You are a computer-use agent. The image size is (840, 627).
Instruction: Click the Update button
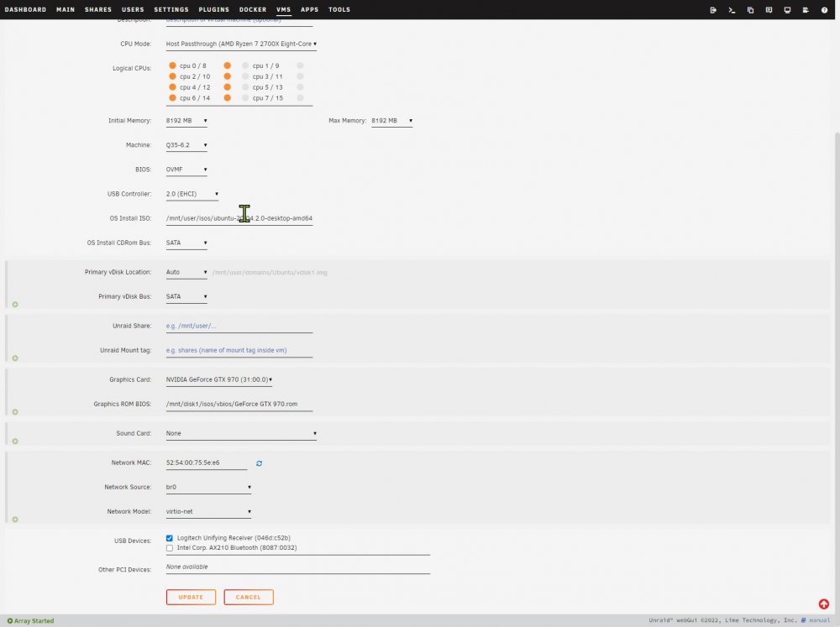click(x=191, y=597)
